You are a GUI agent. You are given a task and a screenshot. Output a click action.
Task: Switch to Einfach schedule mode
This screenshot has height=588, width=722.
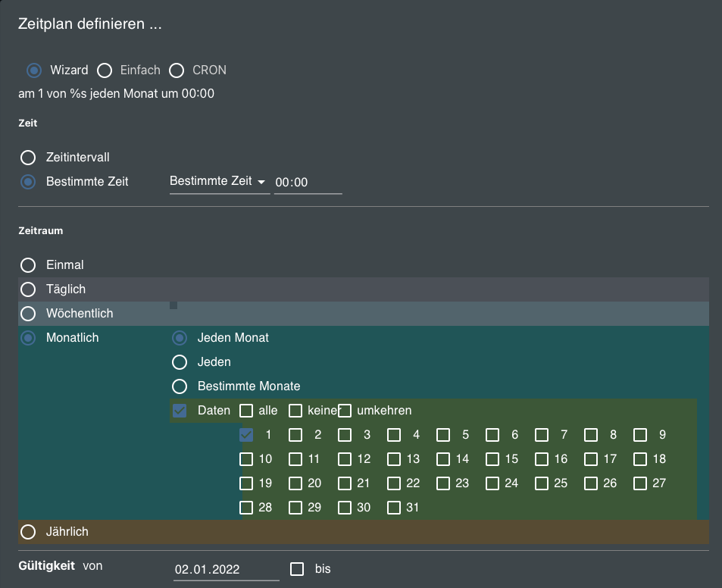[105, 70]
